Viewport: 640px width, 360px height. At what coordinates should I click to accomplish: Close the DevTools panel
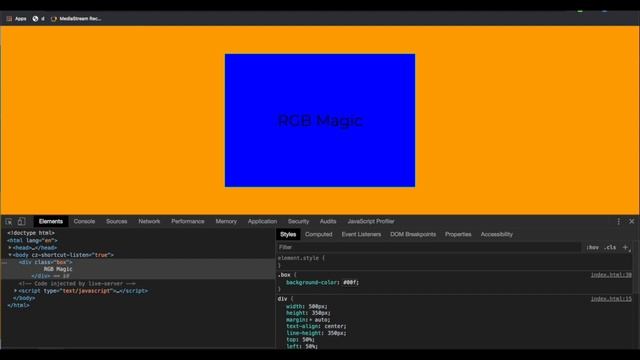coord(631,221)
